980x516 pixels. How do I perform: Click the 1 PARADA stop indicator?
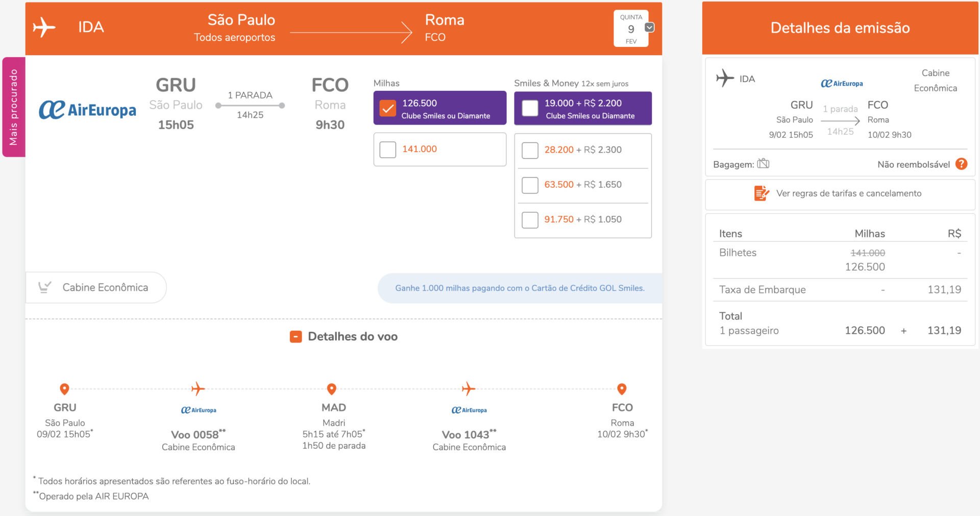click(x=250, y=95)
